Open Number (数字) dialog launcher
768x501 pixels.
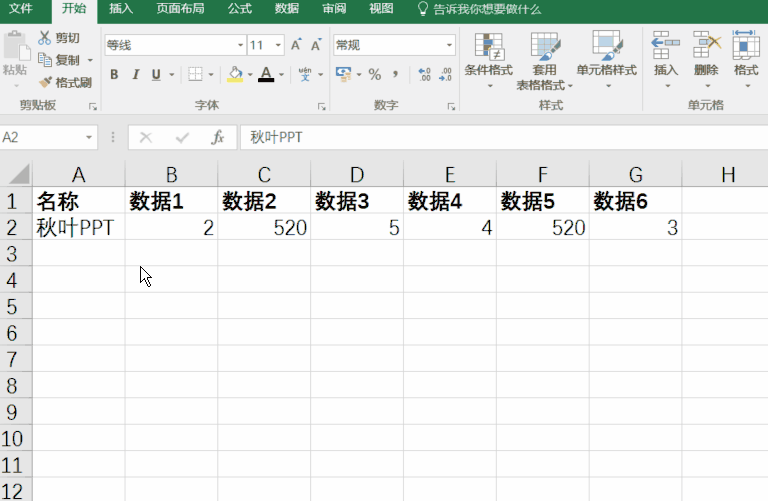(451, 106)
